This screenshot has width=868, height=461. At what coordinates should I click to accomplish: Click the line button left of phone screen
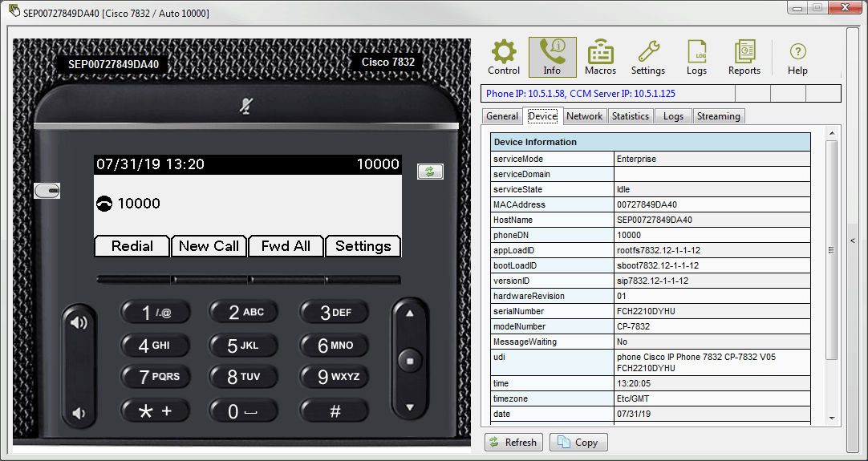47,191
